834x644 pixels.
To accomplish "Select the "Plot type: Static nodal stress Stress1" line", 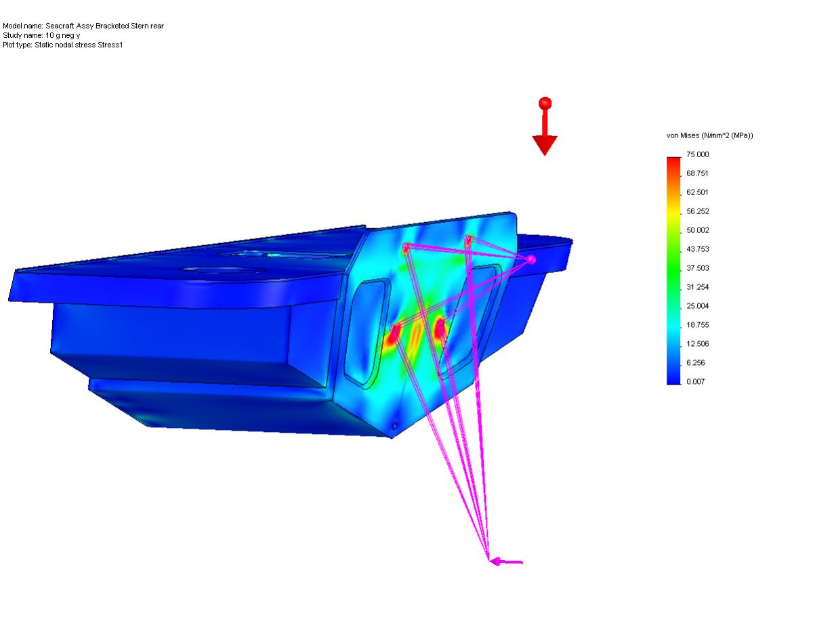I will point(63,45).
